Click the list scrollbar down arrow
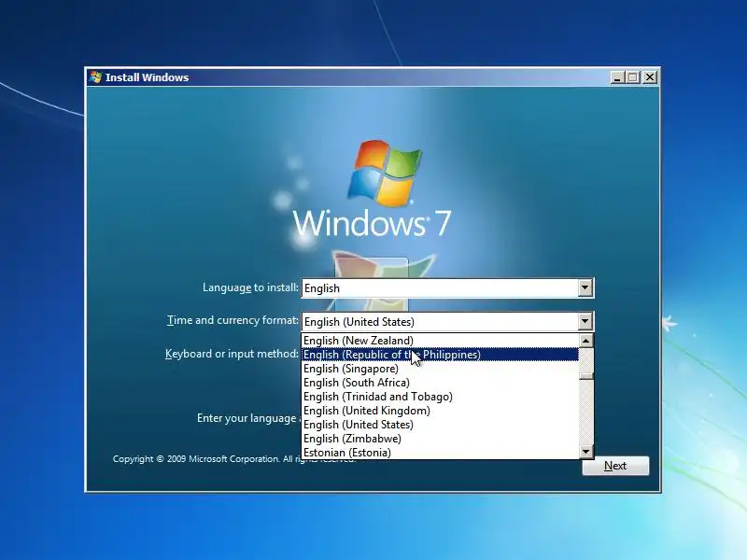 pos(586,451)
